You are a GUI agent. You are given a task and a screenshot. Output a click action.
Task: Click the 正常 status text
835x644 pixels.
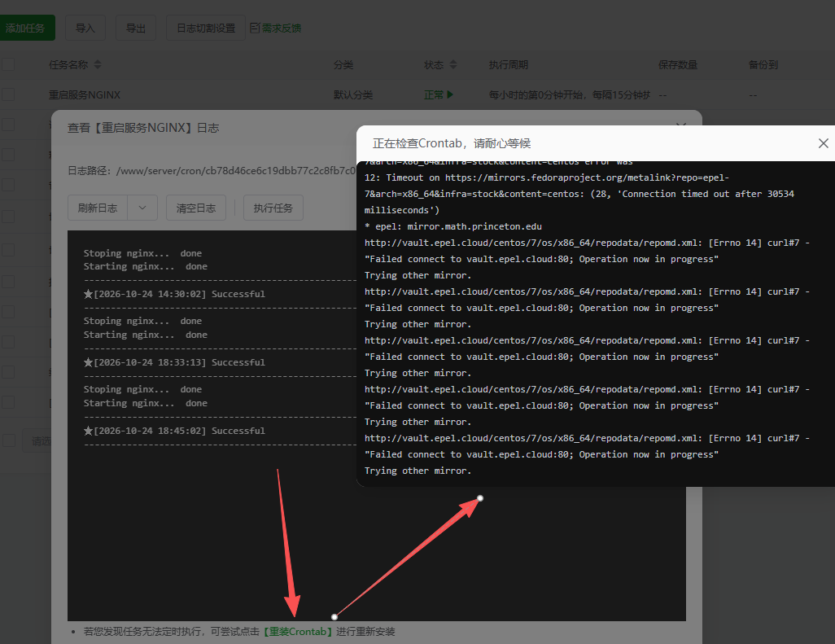(x=434, y=94)
